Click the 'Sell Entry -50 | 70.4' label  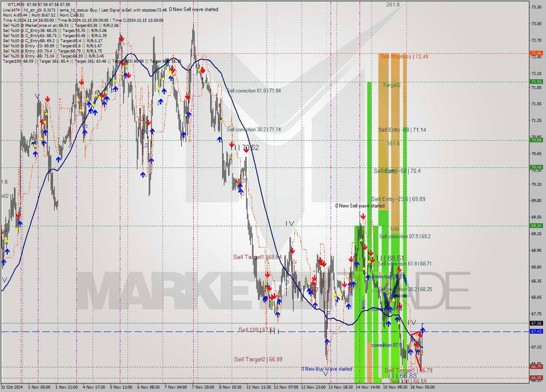pyautogui.click(x=397, y=171)
